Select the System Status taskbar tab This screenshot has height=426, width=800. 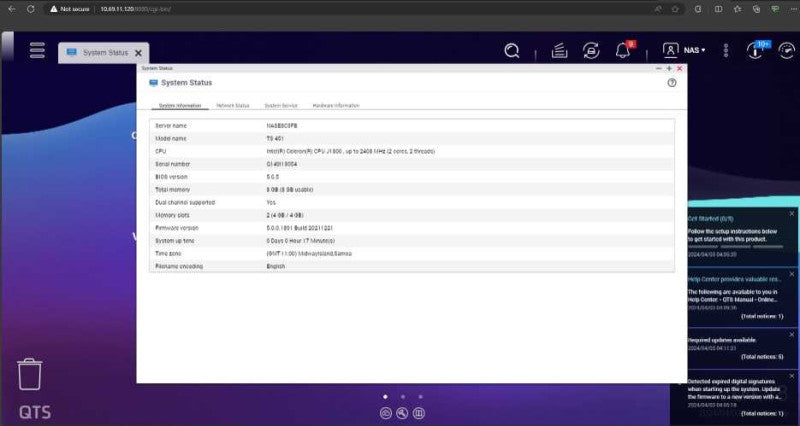104,53
